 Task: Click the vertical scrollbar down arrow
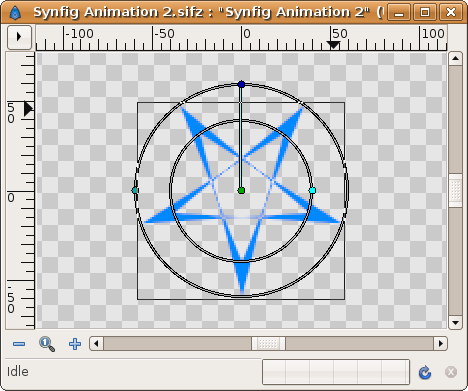[x=455, y=322]
